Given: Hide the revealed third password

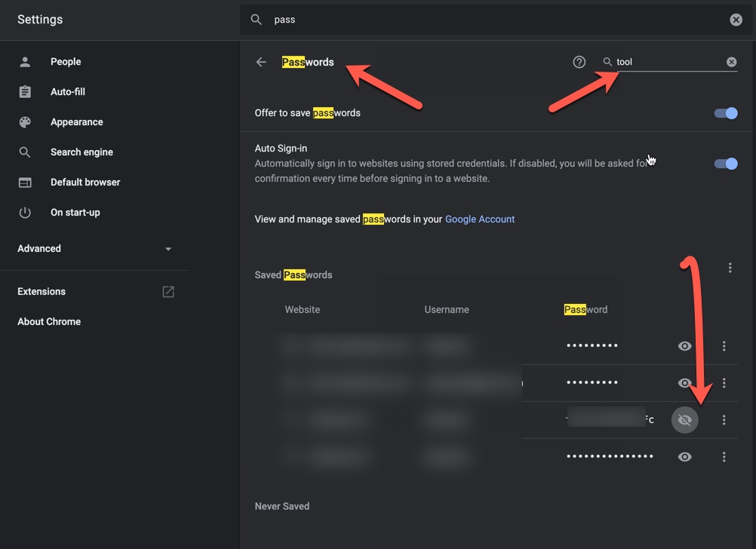Looking at the screenshot, I should click(x=684, y=420).
